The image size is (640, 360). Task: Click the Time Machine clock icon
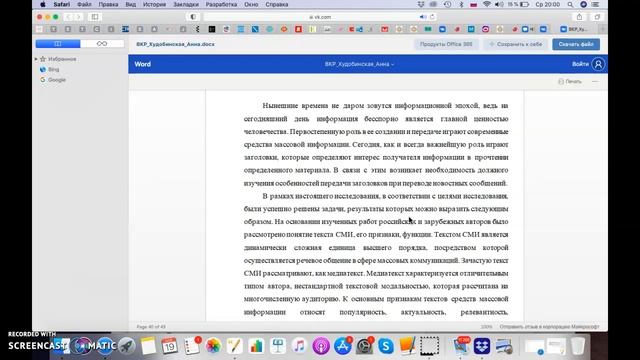447,4
